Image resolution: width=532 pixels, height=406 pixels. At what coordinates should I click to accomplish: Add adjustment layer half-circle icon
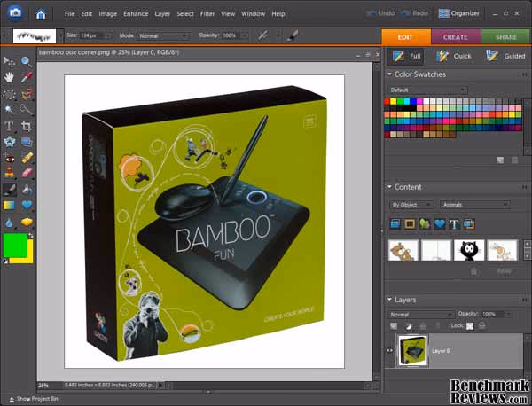tap(408, 326)
